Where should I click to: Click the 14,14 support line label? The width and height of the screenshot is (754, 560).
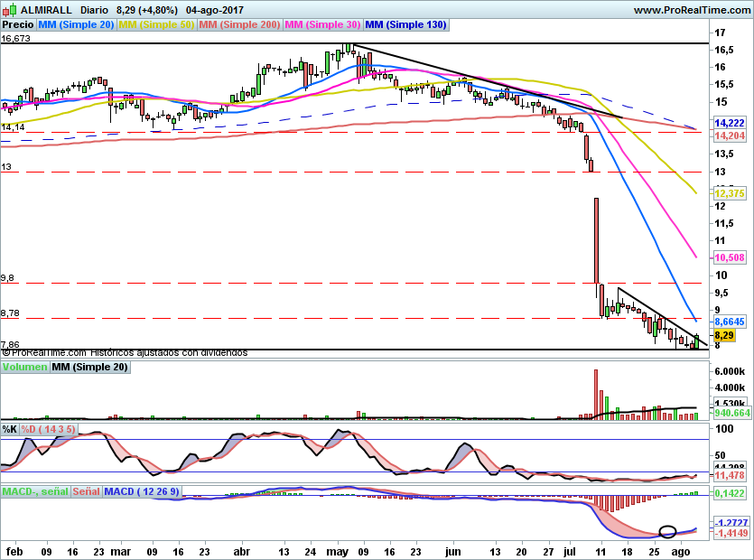coord(13,127)
